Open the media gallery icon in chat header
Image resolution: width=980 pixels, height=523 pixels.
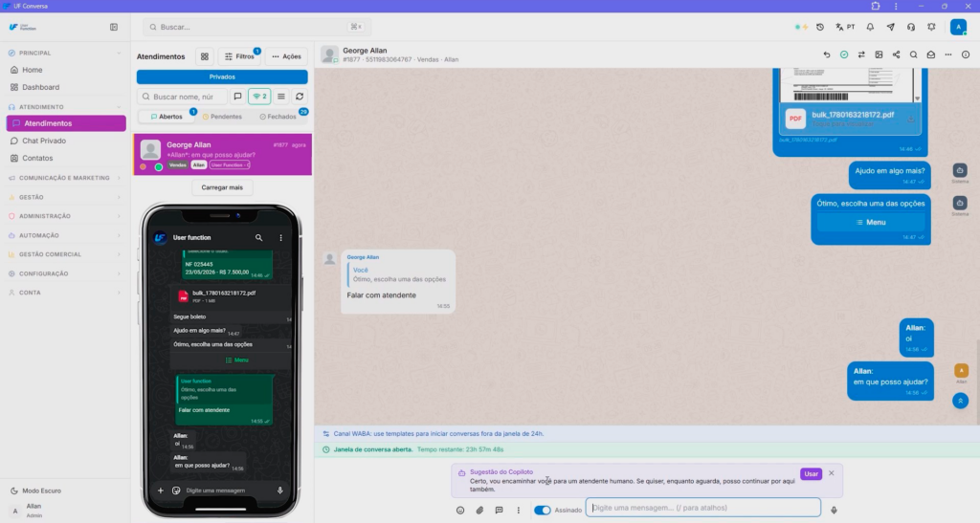point(879,54)
